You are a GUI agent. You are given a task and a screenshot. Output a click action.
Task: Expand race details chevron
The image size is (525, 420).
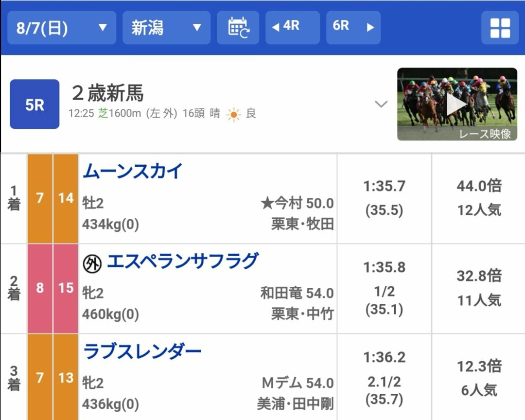tap(381, 104)
